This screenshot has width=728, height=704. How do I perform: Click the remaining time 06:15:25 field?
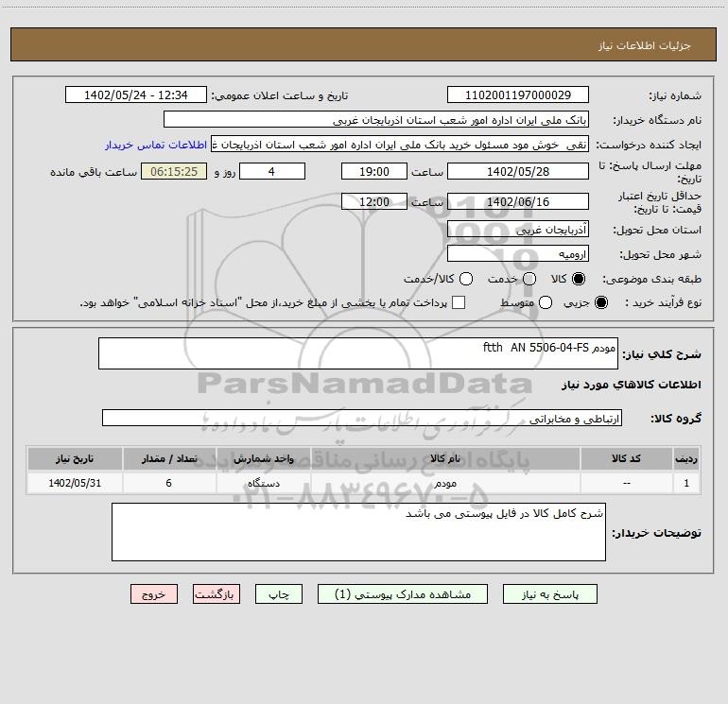click(174, 171)
